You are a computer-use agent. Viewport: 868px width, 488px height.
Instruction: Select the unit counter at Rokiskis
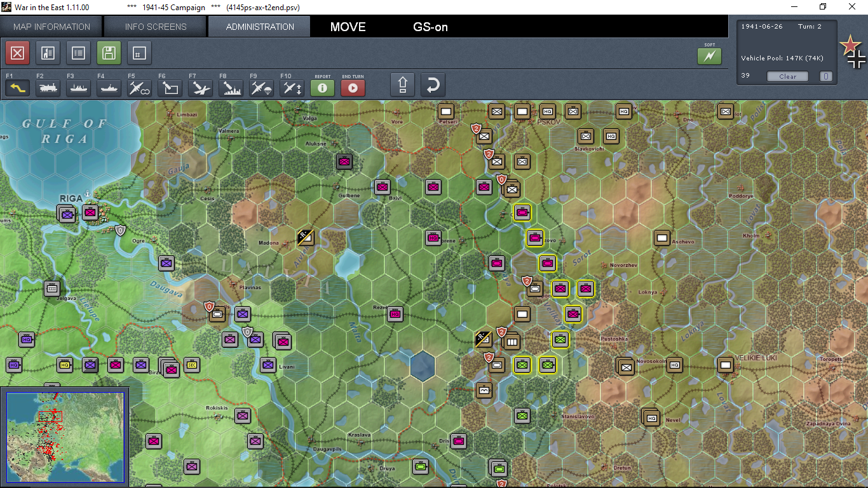pyautogui.click(x=243, y=416)
